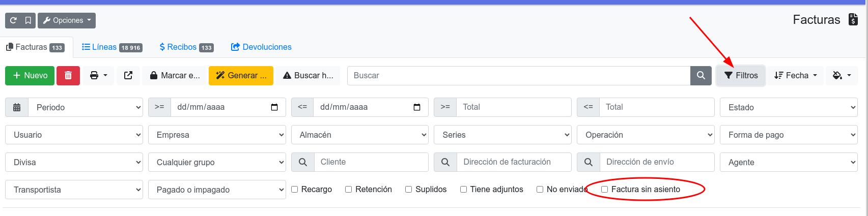Screen dimensions: 868x216
Task: Expand the Pagado o impagado dropdown
Action: pos(217,190)
